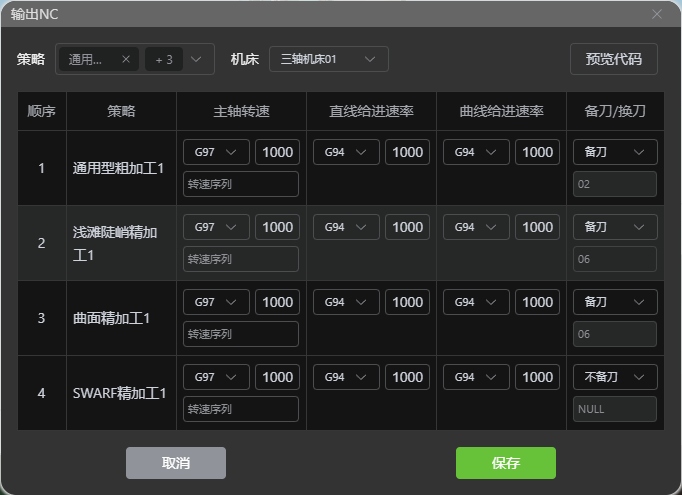
Task: Open the 机床 三轴机床01 dropdown
Action: point(328,59)
